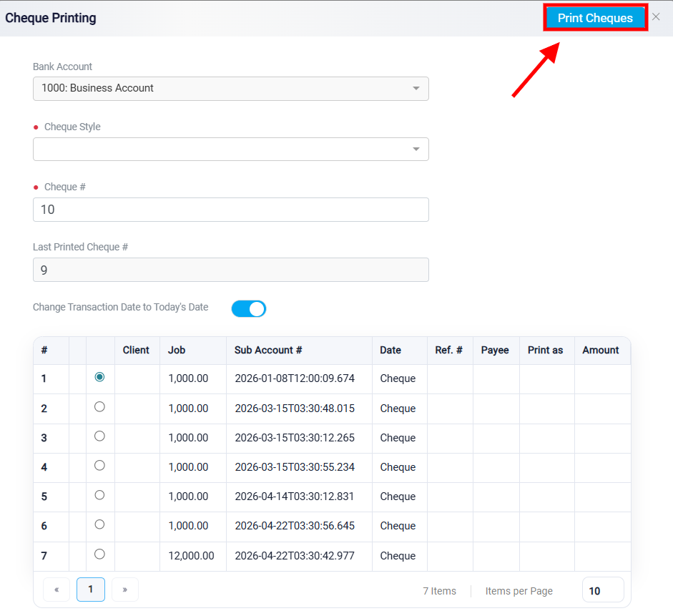Click the 2026-01-08T12:00:09.674 cell
673x616 pixels.
tap(299, 378)
